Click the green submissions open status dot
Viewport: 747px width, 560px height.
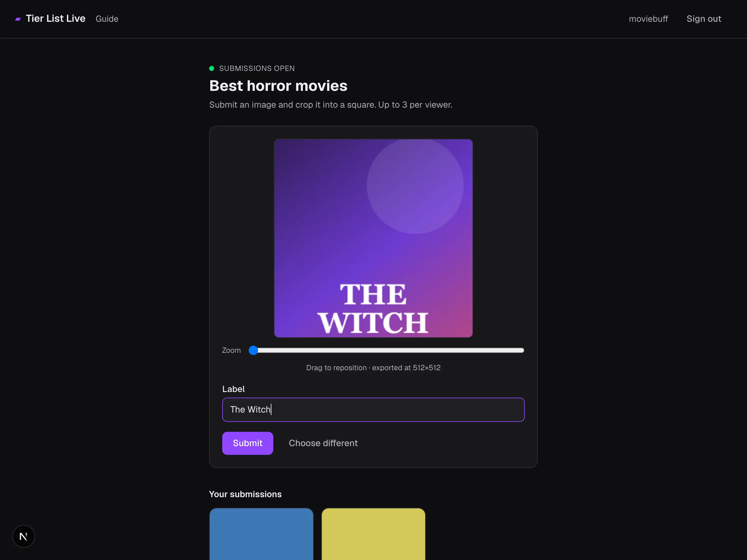coord(212,68)
